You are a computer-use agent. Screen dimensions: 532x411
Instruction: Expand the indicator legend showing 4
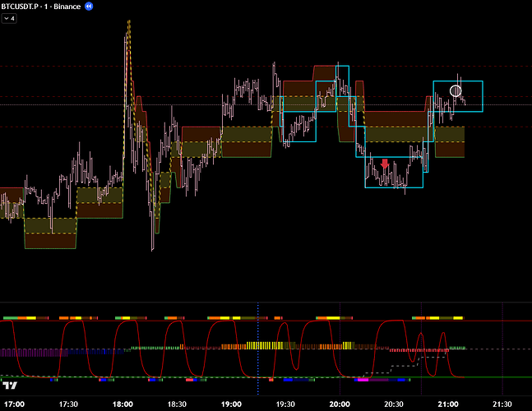[x=9, y=19]
